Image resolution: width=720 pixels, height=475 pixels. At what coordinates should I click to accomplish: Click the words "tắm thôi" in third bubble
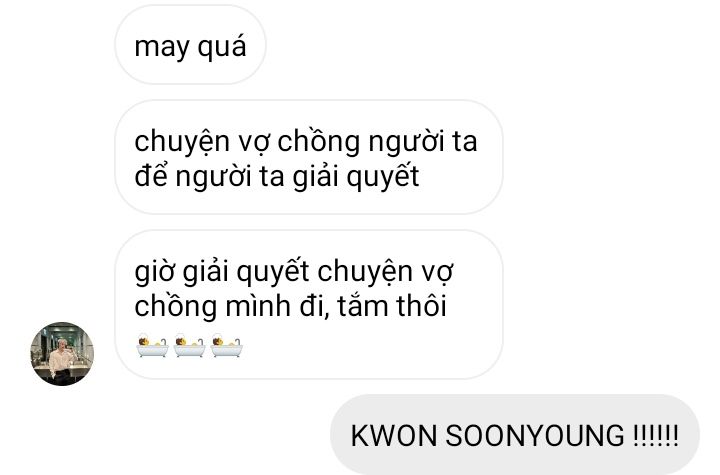[392, 306]
